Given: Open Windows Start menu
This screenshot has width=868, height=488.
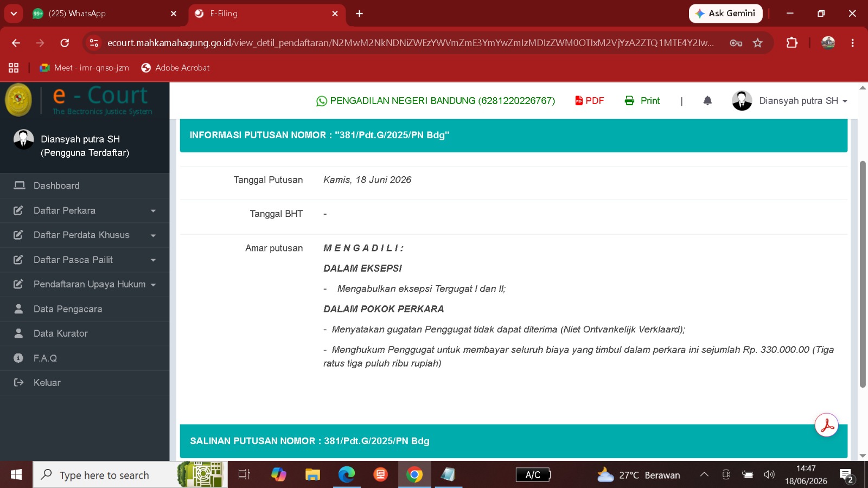Looking at the screenshot, I should [16, 475].
